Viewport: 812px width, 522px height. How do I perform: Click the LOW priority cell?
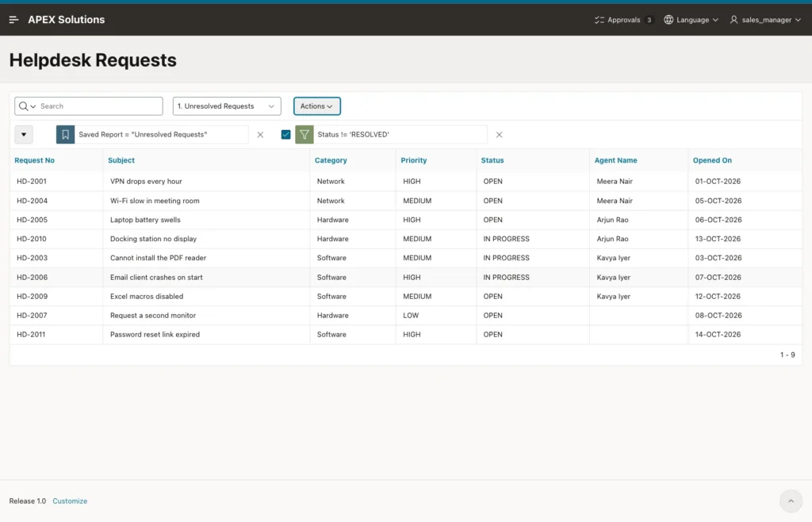click(411, 316)
